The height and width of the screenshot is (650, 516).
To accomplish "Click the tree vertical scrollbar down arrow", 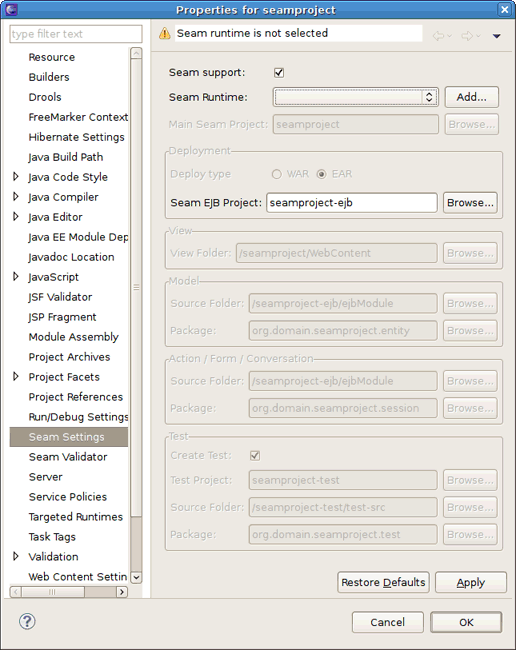I will (x=136, y=577).
